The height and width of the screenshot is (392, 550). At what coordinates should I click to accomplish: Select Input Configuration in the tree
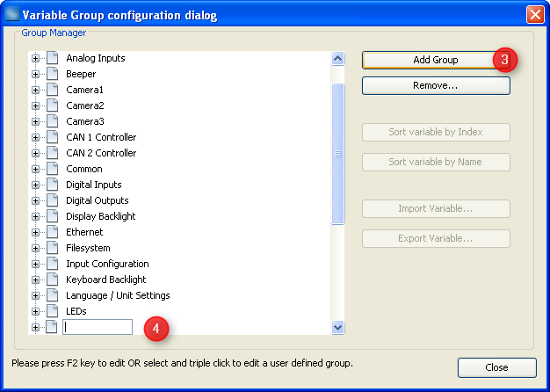pos(107,264)
